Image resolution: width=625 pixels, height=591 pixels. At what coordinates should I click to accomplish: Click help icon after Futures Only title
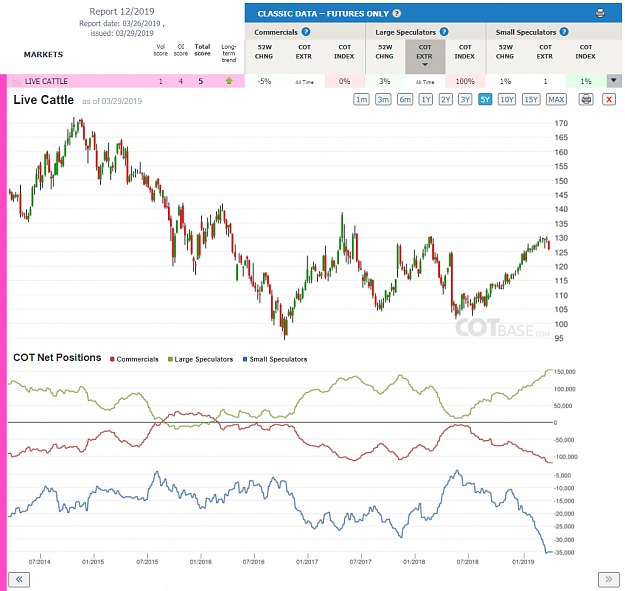point(396,14)
